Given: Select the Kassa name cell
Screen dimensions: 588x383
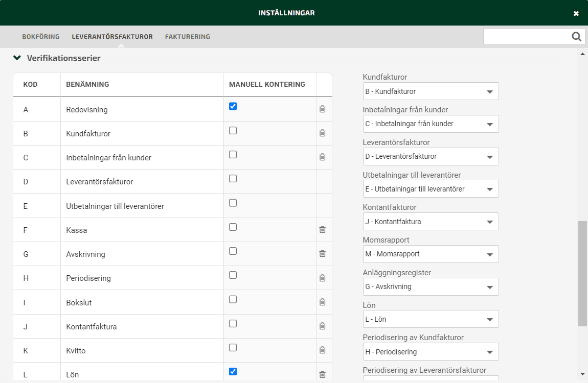Looking at the screenshot, I should 142,230.
